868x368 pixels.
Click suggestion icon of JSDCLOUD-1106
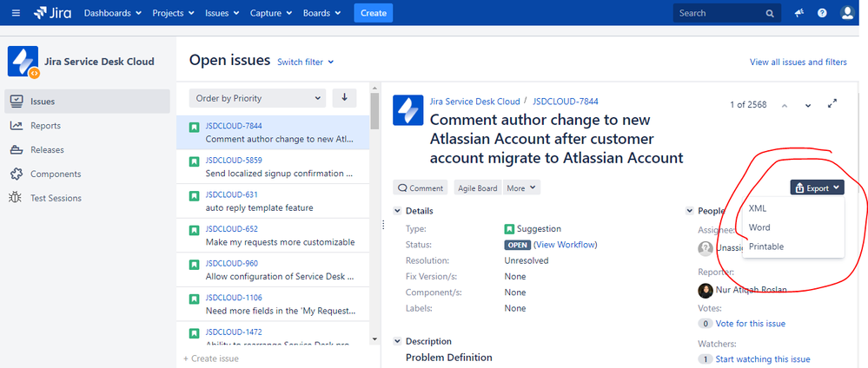(194, 299)
